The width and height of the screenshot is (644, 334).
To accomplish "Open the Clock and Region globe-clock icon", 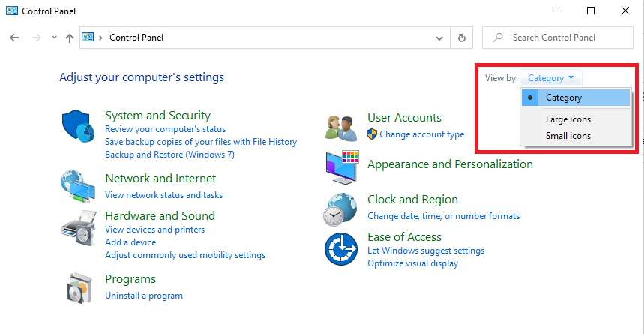I will coord(340,209).
